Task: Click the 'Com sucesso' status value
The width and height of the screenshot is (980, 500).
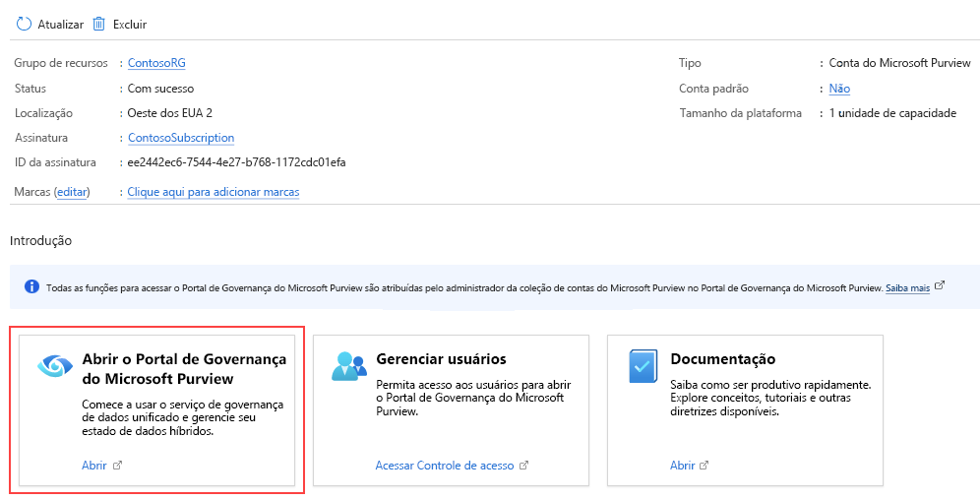Action: click(x=160, y=89)
